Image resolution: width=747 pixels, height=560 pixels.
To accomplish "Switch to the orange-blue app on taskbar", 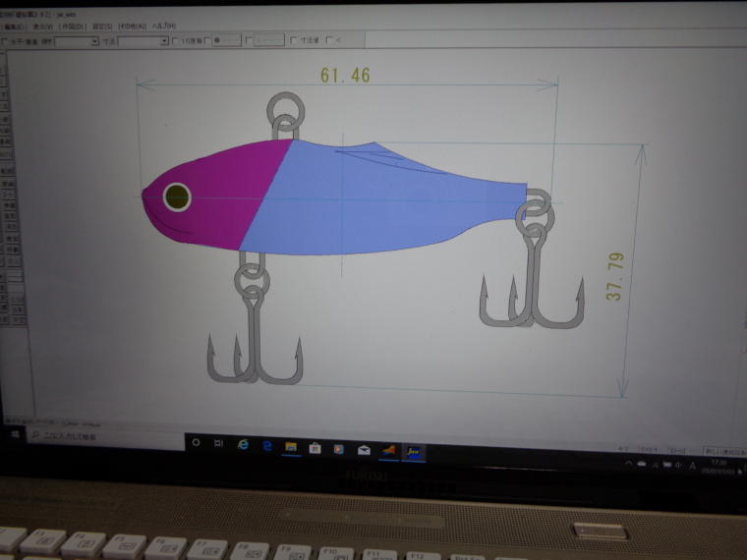I will (x=389, y=451).
